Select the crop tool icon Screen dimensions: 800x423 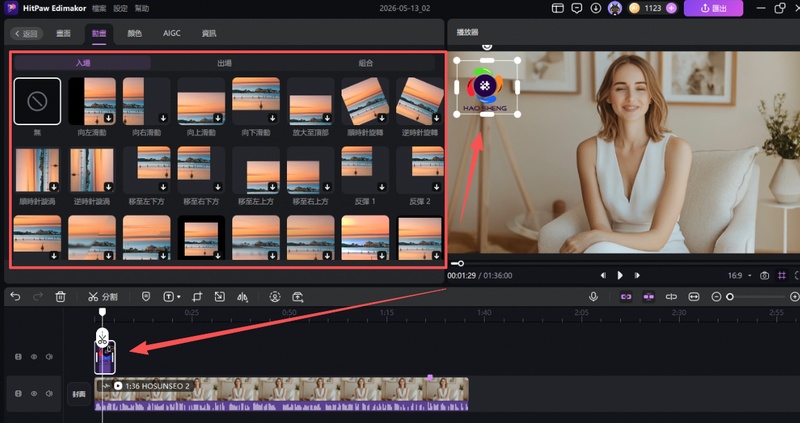pyautogui.click(x=197, y=296)
